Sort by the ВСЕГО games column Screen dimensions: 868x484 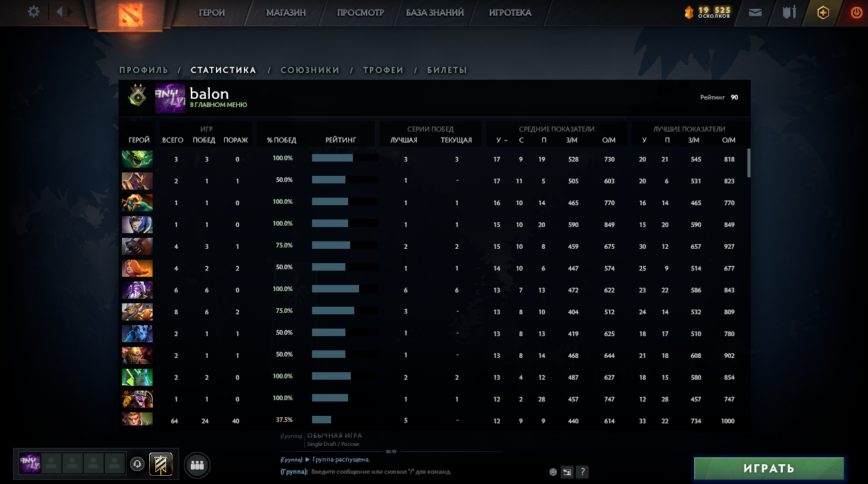tap(173, 140)
